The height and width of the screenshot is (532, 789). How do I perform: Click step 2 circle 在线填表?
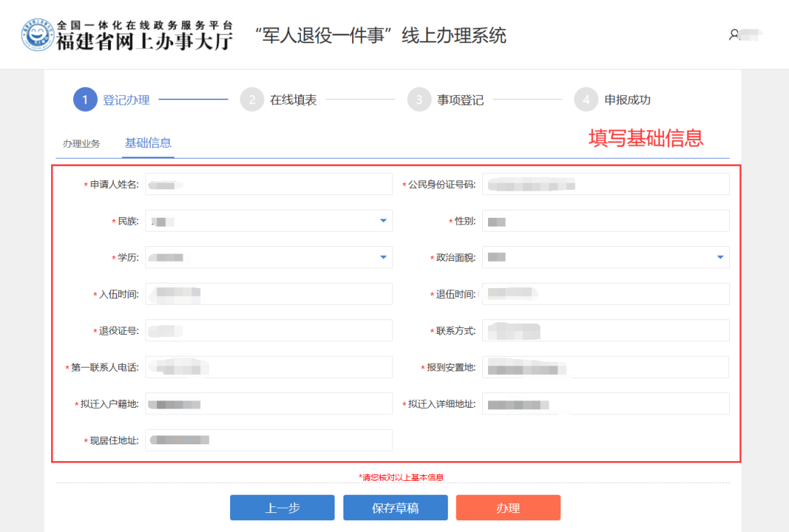point(252,100)
